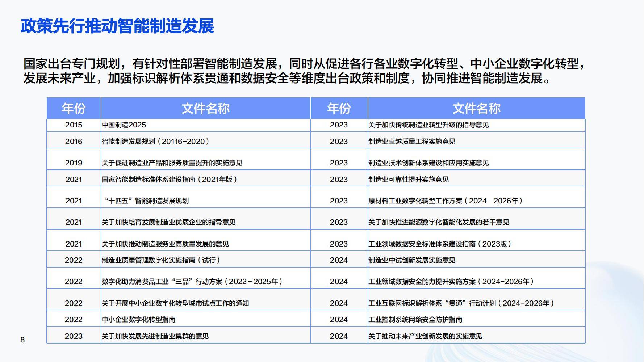Click the page number 8

22,340
